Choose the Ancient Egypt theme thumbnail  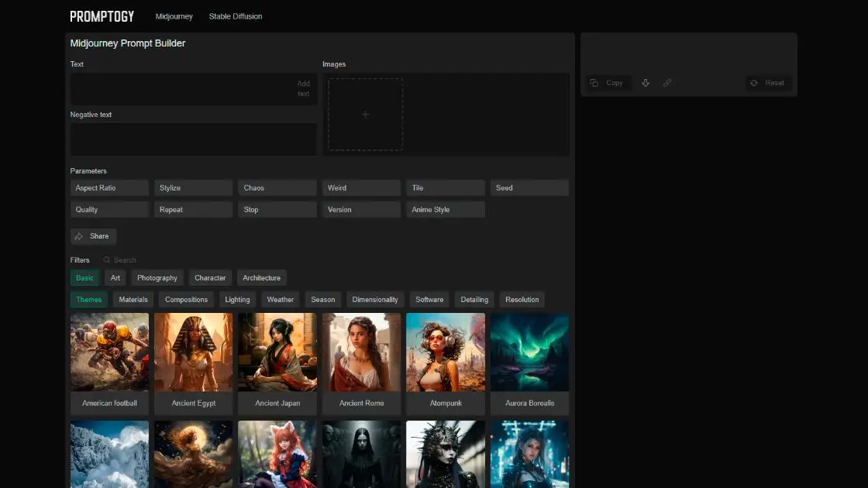[x=193, y=363]
